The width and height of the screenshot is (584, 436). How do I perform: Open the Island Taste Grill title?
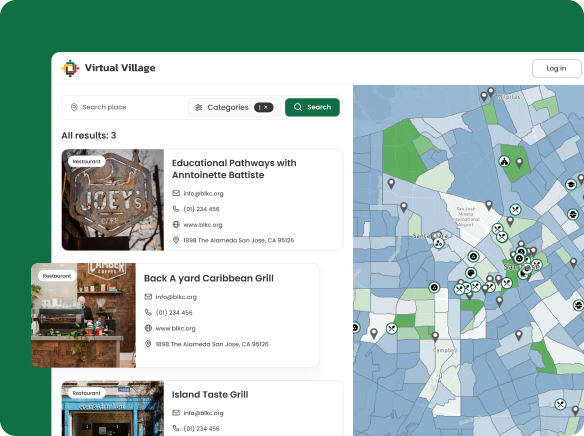click(210, 395)
